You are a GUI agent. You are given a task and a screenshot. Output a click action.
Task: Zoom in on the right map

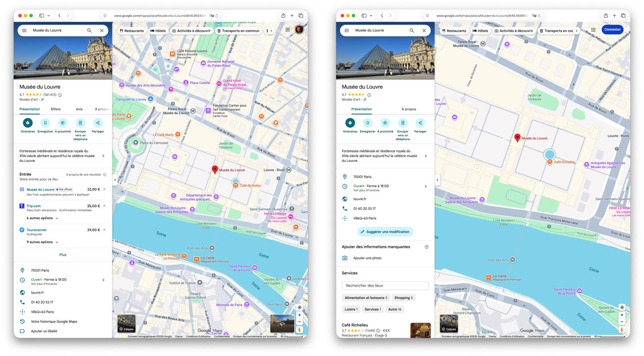622,315
